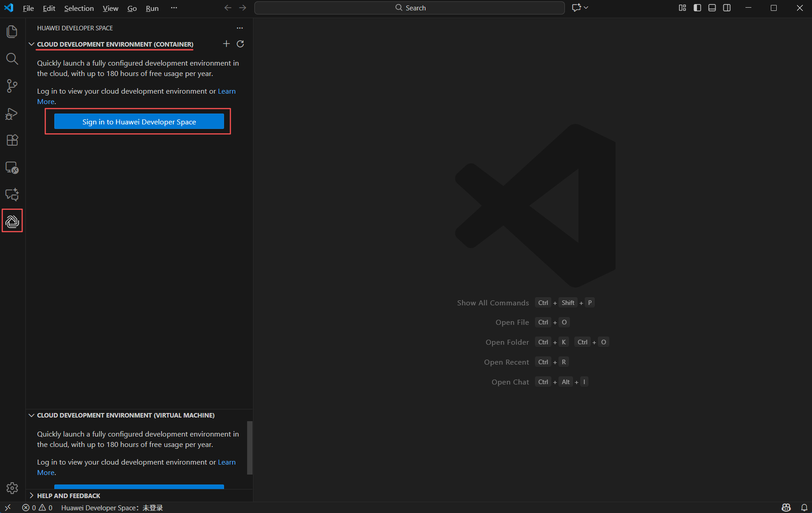Screen dimensions: 812x513
Task: Open the Explorer view in activity bar
Action: (x=12, y=32)
